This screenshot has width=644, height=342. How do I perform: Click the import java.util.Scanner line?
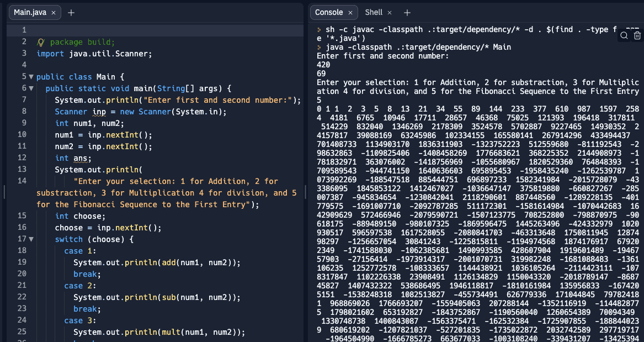(x=94, y=54)
